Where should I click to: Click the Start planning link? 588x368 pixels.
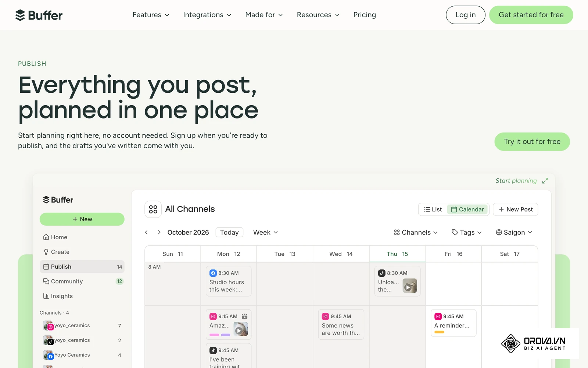click(x=516, y=181)
